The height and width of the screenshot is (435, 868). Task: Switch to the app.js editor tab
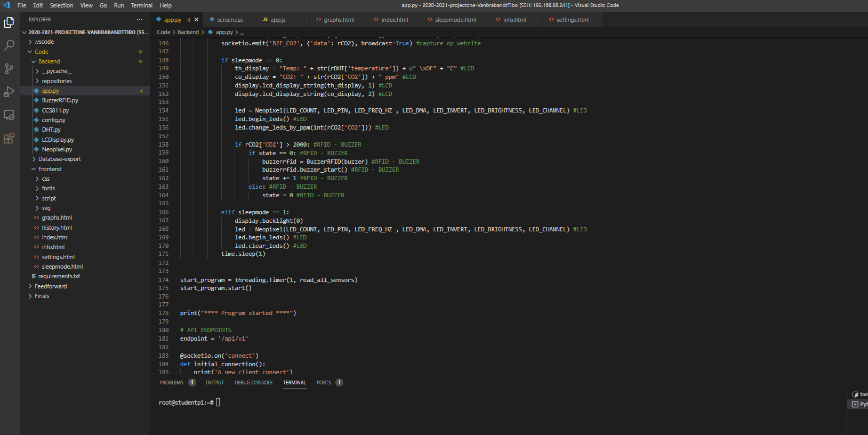(x=278, y=20)
